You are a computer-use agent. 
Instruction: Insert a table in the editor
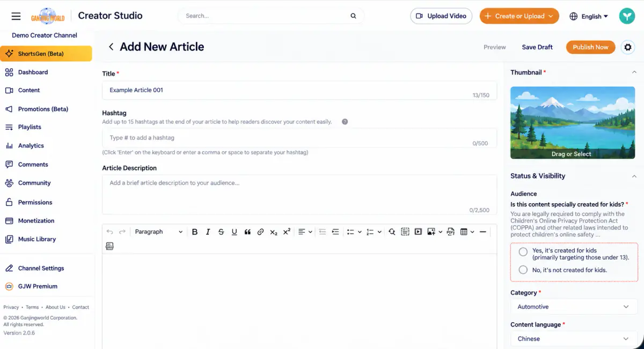pos(464,232)
